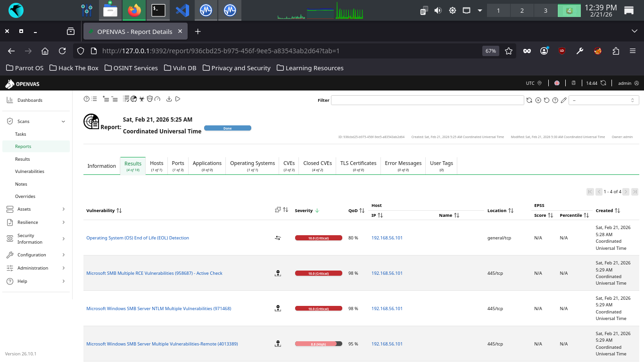Open the performance gauge icon in toolbar

(157, 99)
